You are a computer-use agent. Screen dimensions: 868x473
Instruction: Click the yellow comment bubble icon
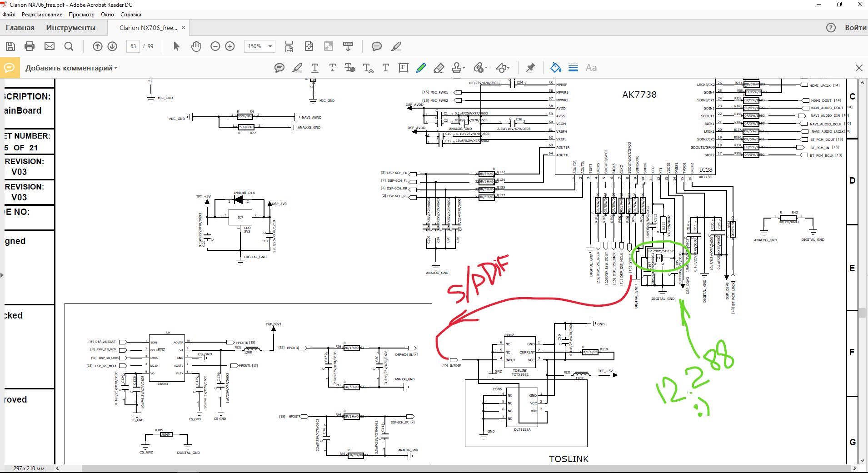[x=9, y=68]
